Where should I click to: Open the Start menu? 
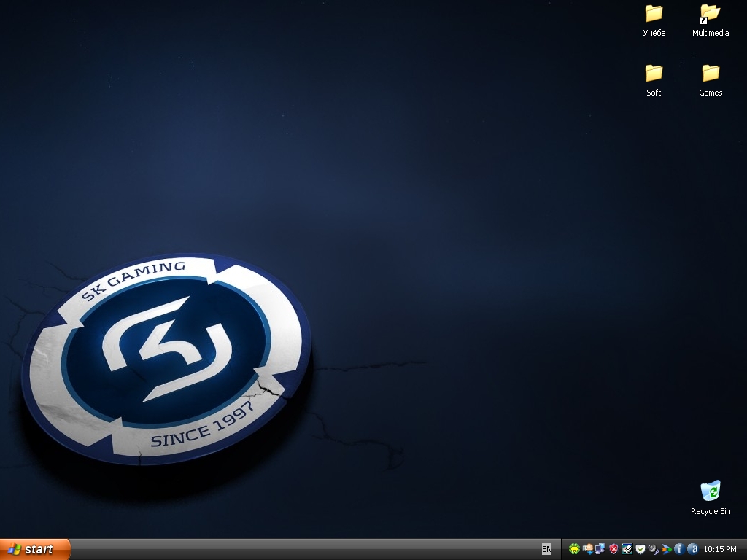pos(33,549)
